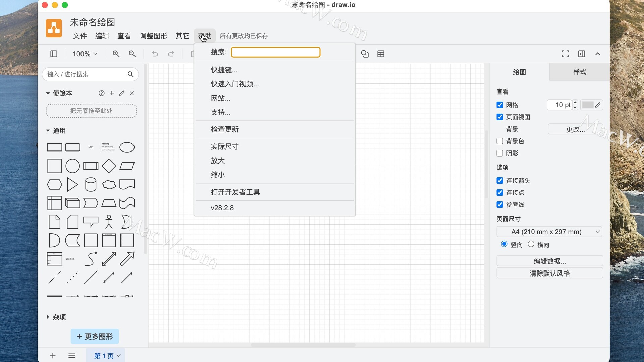Select the diamond shape in the palette
The height and width of the screenshot is (362, 644).
coord(109,166)
